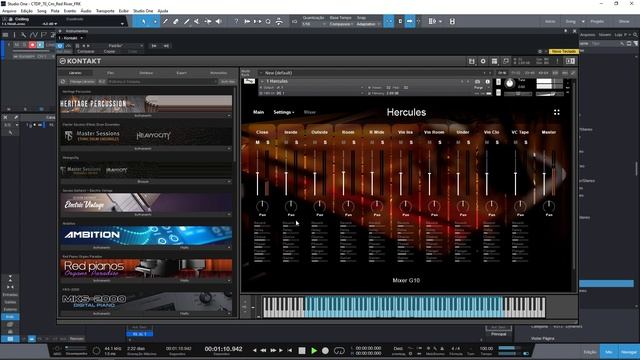Click the refresh icon beside Manage Libraries
This screenshot has height=360, width=640.
63,82
